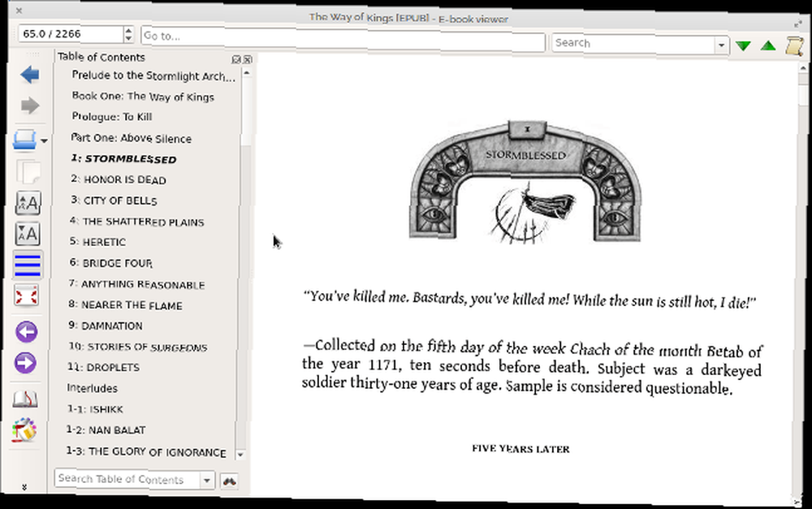
Task: Click the STORMBLESSED chapter heading illustration
Action: pos(525,182)
